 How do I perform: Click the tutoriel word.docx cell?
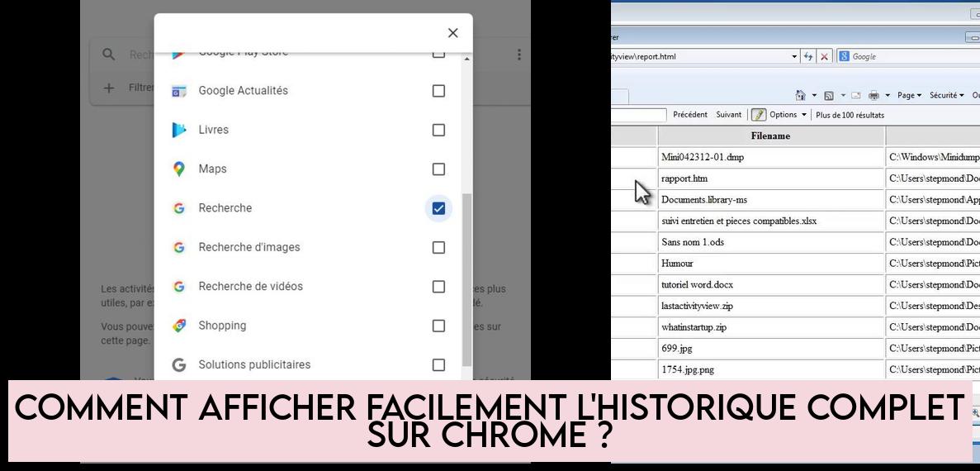[x=770, y=284]
